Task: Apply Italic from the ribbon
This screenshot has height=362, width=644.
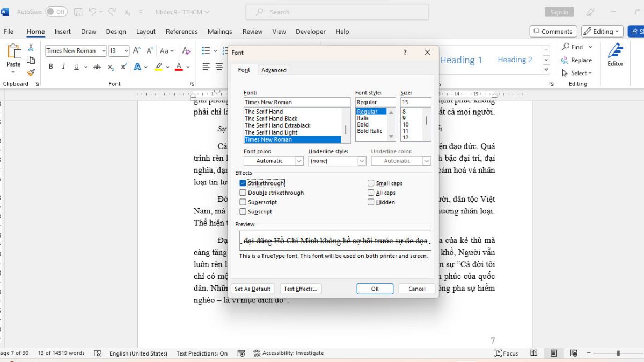Action: (x=63, y=67)
